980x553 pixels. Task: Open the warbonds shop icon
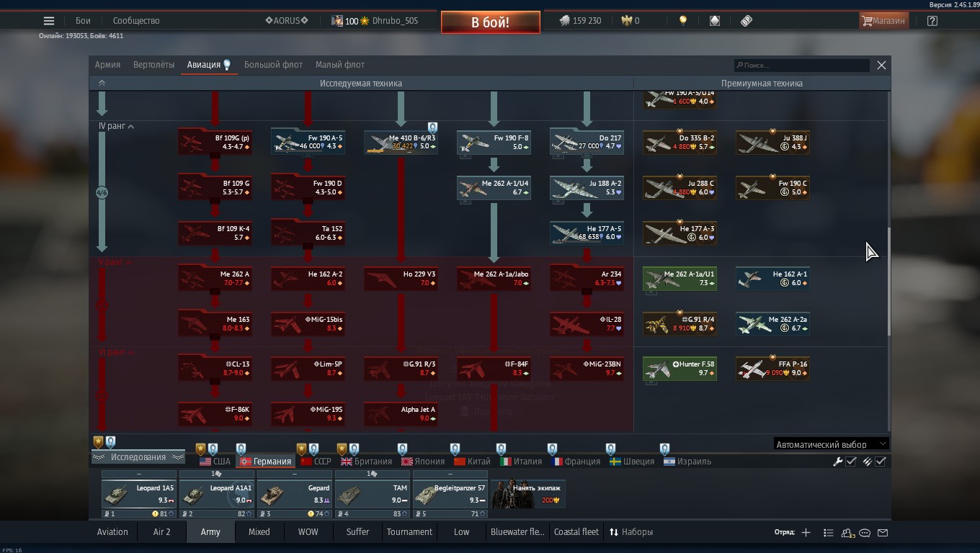coord(715,21)
